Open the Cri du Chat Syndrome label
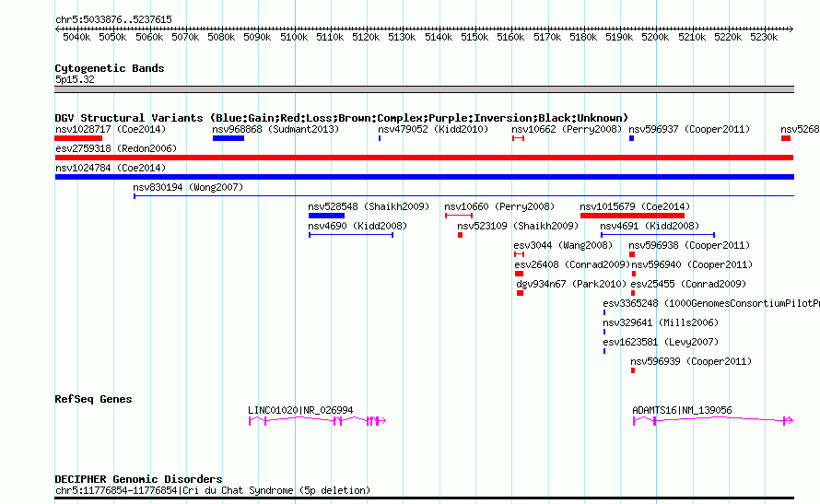 click(x=213, y=490)
